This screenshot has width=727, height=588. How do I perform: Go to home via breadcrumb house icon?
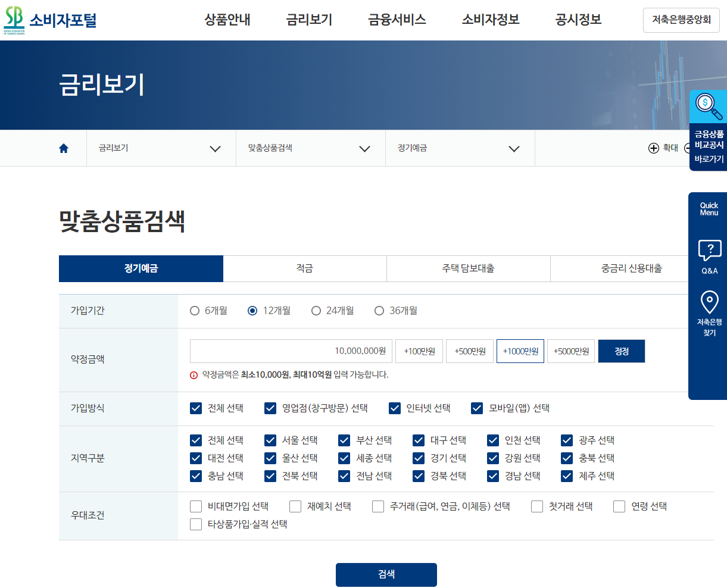[64, 148]
